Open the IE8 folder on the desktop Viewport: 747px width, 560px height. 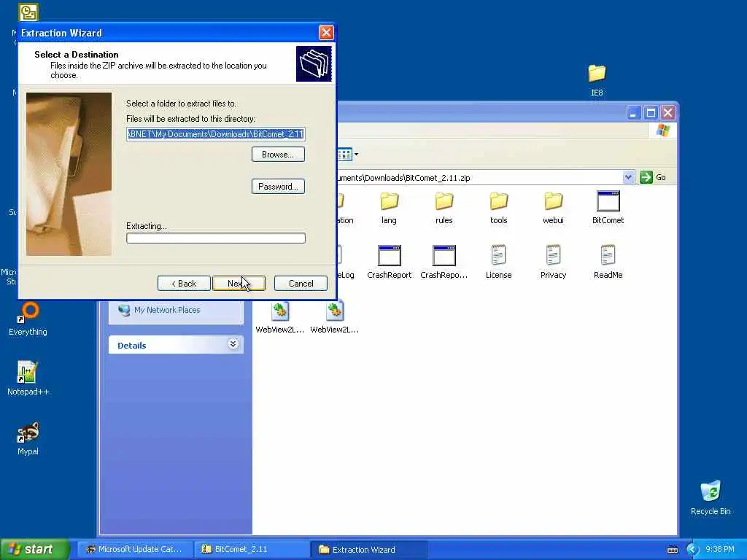597,79
